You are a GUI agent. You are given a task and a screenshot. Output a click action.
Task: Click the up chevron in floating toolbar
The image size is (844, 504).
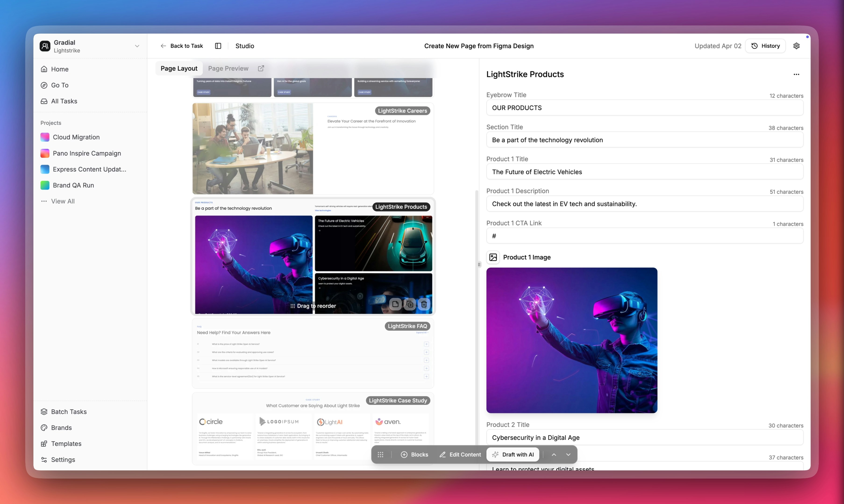[554, 454]
